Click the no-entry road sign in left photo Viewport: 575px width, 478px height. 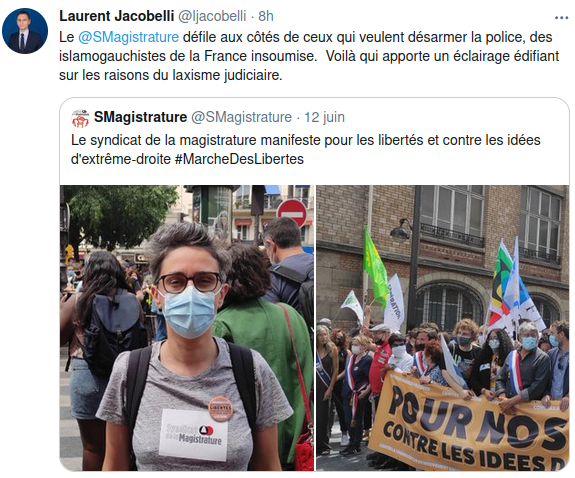[x=292, y=213]
